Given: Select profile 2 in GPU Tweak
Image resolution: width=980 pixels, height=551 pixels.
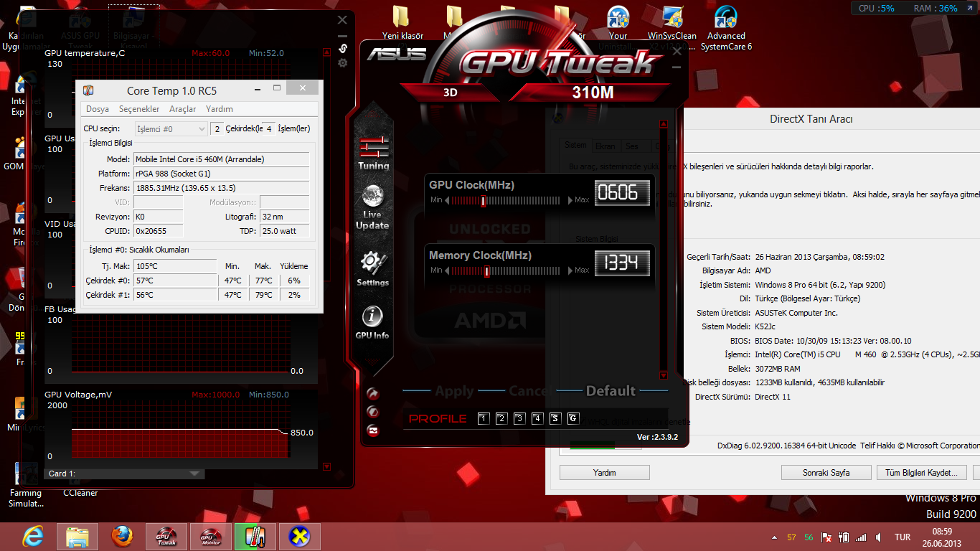Looking at the screenshot, I should (501, 418).
